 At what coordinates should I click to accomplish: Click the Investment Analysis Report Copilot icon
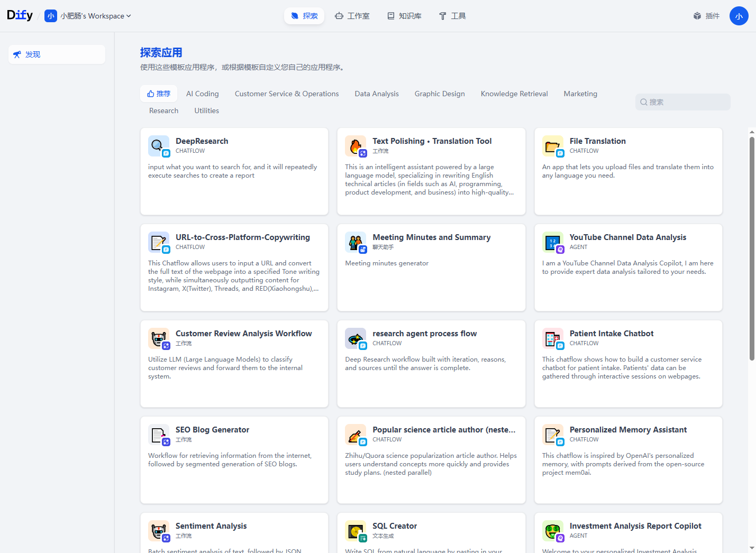[553, 531]
